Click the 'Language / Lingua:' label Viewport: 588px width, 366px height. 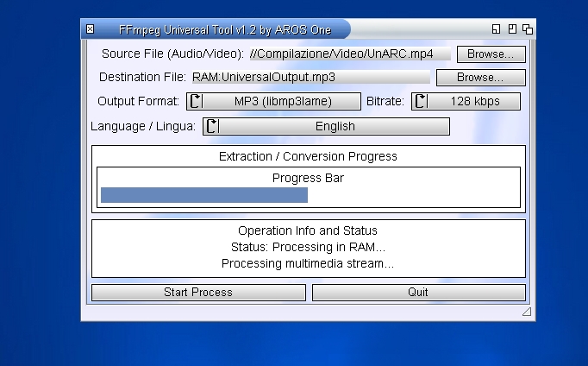tap(143, 127)
